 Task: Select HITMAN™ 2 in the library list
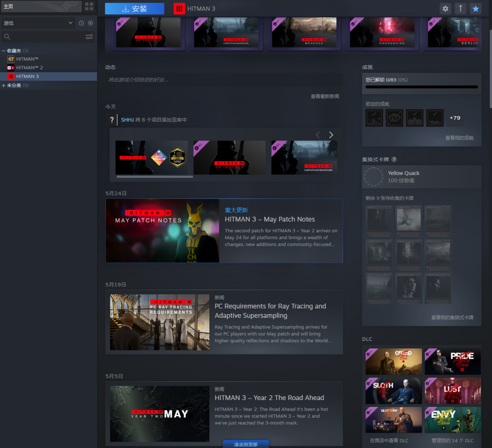[x=29, y=68]
